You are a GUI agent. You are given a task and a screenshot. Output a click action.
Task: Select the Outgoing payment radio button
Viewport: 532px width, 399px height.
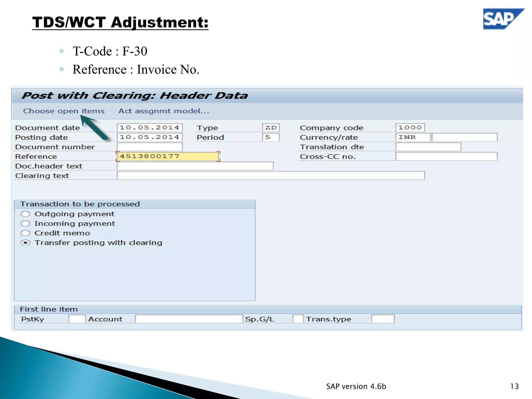[x=25, y=214]
